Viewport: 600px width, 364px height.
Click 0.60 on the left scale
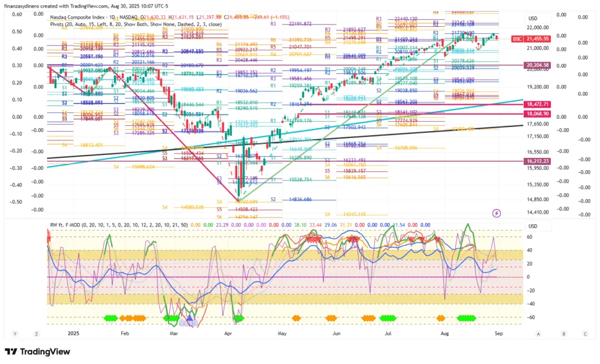pyautogui.click(x=17, y=15)
